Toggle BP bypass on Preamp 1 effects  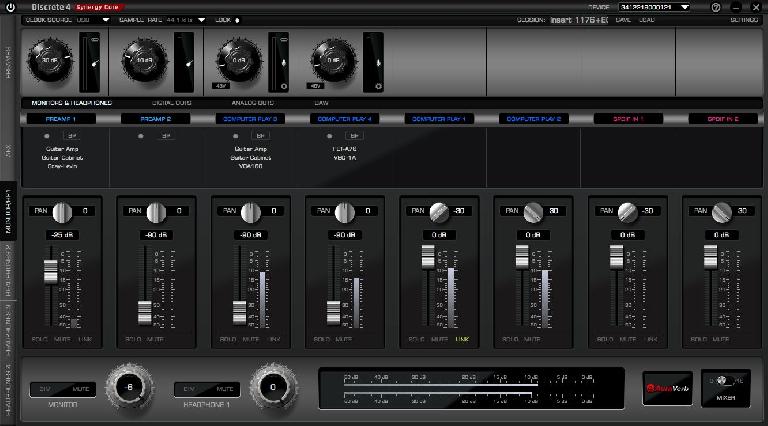pyautogui.click(x=72, y=136)
